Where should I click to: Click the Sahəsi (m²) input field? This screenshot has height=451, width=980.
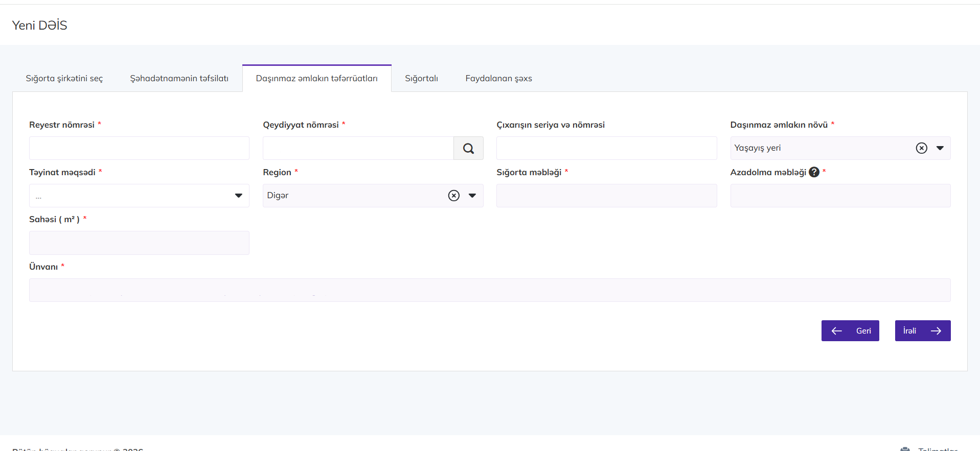(x=139, y=243)
